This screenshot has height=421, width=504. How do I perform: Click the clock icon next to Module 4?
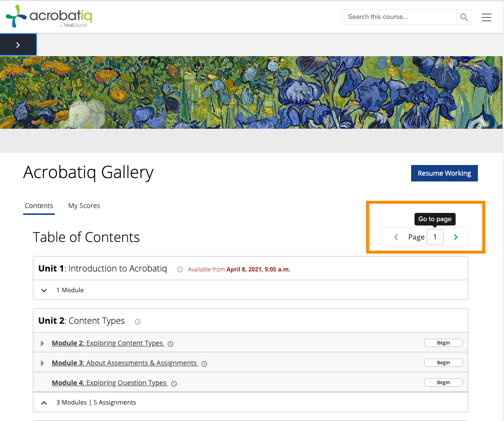173,383
